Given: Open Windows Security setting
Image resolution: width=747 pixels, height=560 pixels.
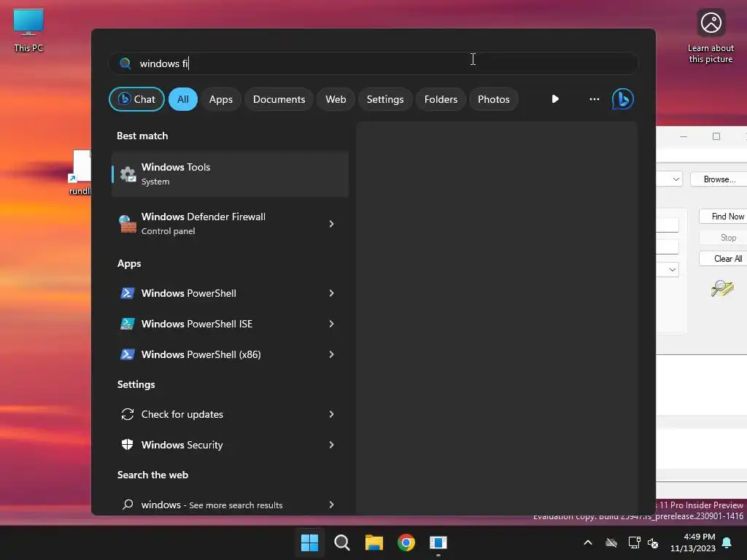Looking at the screenshot, I should [x=230, y=445].
